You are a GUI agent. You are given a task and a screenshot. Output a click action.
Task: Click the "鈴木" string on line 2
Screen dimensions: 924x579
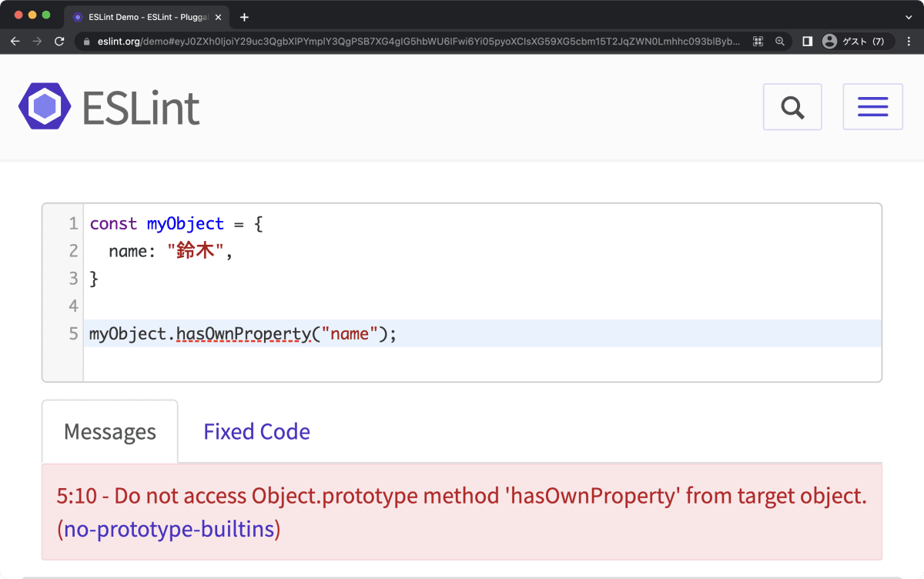coord(196,251)
